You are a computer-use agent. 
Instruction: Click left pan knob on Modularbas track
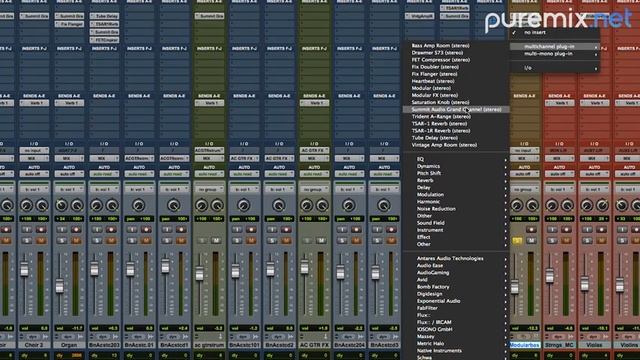[517, 205]
